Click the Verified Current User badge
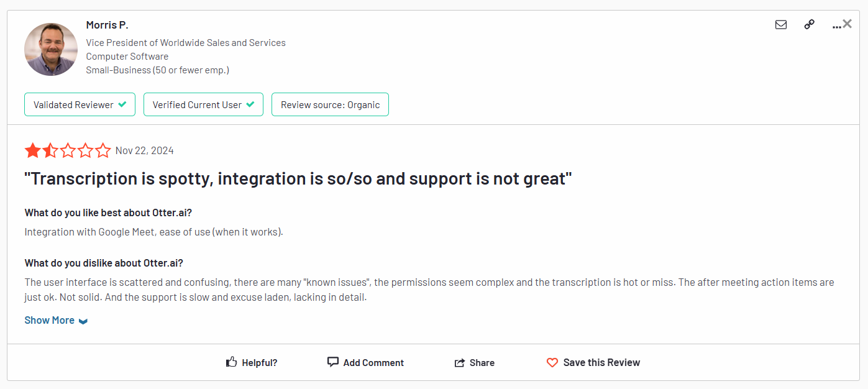Image resolution: width=868 pixels, height=389 pixels. pos(203,104)
